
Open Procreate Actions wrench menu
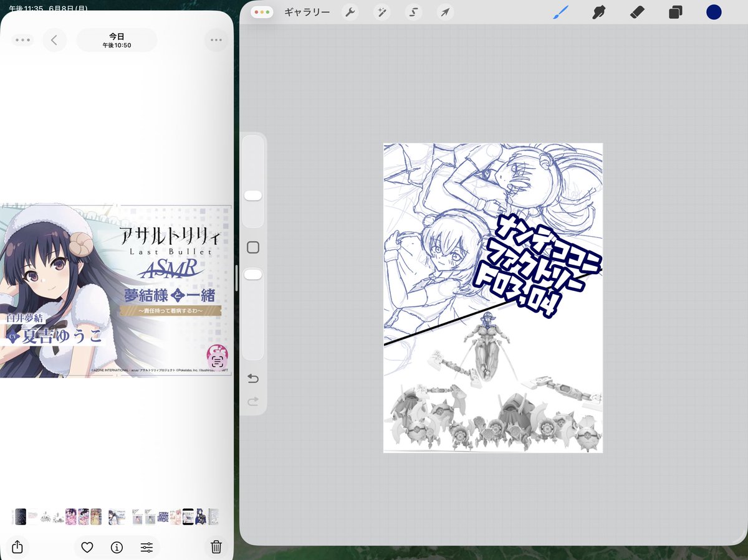pos(350,12)
